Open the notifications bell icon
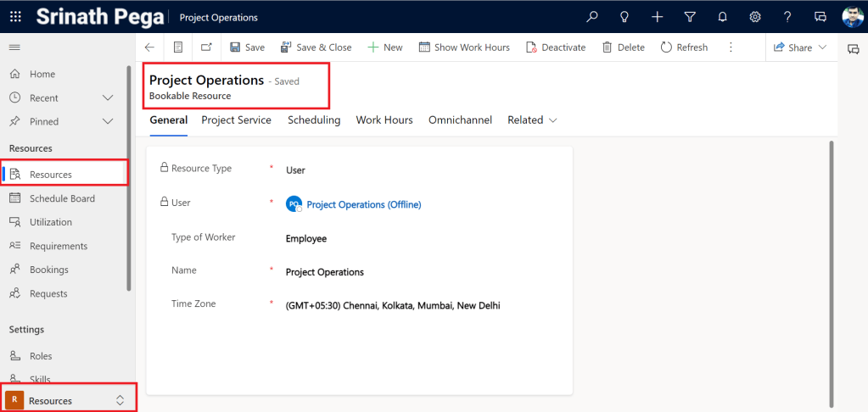 pos(722,17)
